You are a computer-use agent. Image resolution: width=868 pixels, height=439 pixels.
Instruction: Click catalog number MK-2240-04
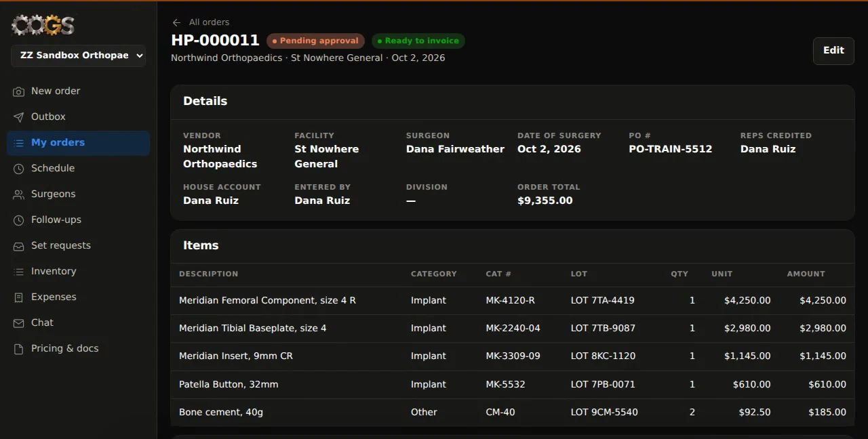513,328
